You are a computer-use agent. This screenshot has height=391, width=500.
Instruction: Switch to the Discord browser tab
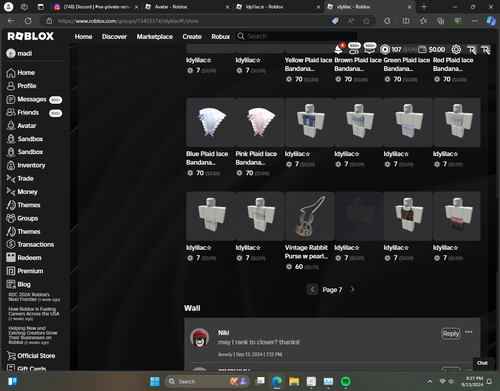pos(97,7)
